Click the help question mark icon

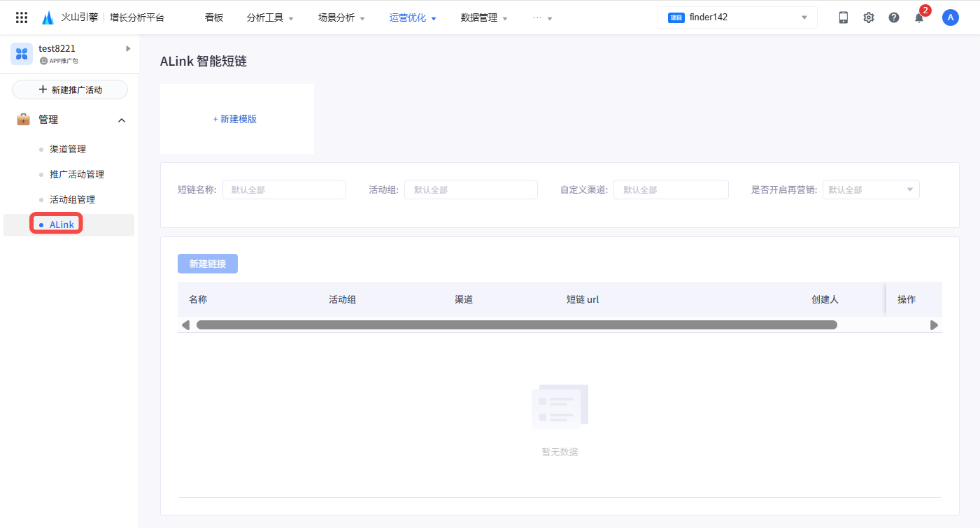(x=893, y=17)
